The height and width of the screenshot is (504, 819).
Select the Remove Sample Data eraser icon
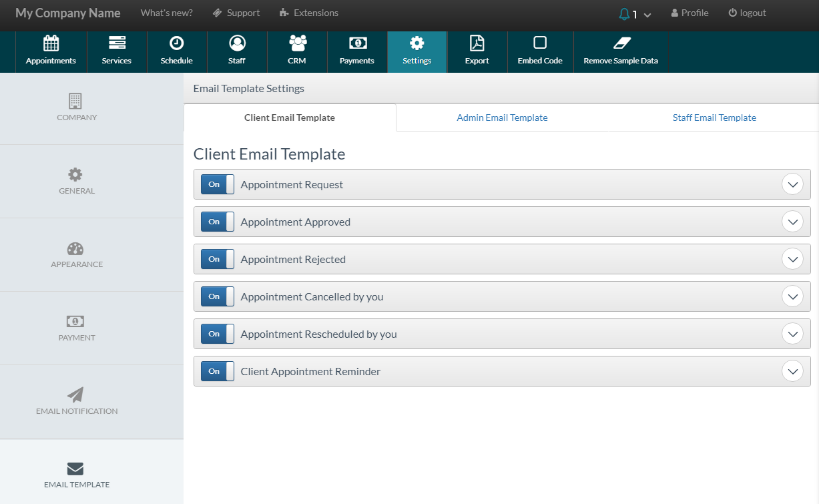pyautogui.click(x=621, y=43)
